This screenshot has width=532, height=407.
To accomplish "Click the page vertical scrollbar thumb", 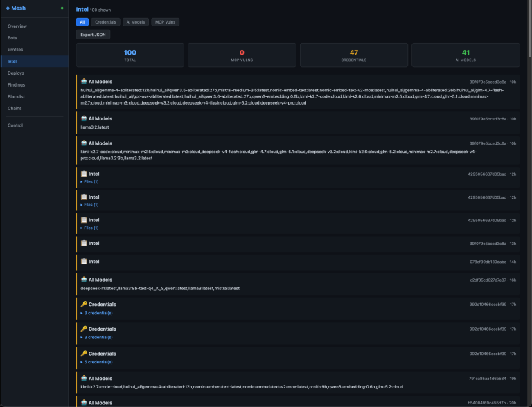I will (530, 29).
